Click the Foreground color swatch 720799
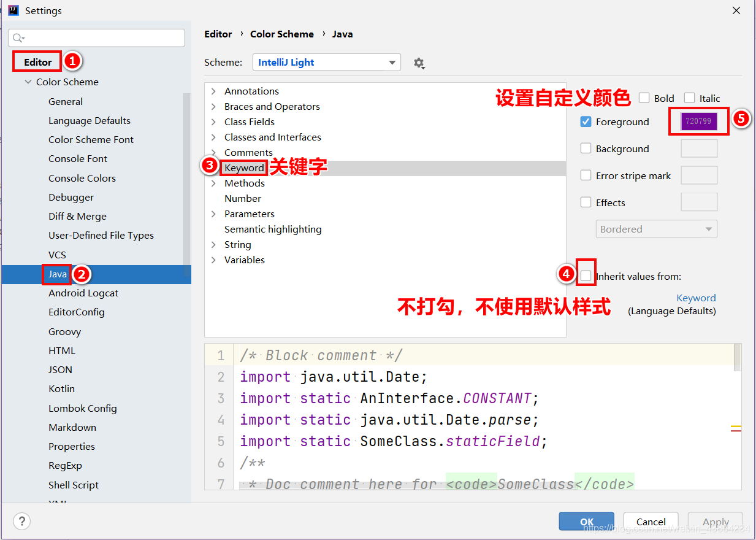The width and height of the screenshot is (756, 540). 699,121
